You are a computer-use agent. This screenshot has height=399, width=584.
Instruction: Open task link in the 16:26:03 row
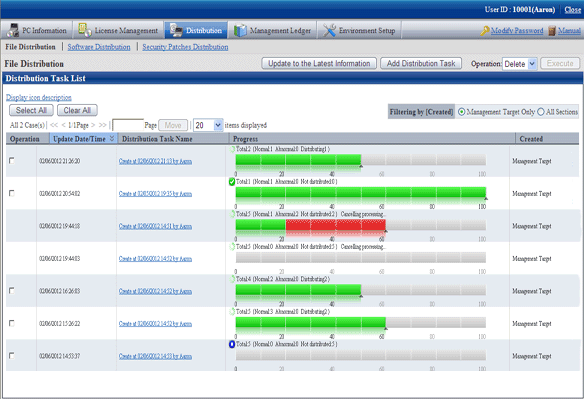pyautogui.click(x=155, y=291)
